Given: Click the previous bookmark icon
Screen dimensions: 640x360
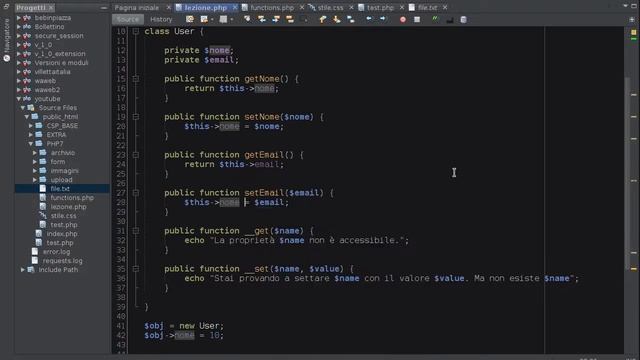Looking at the screenshot, I should click(x=322, y=19).
